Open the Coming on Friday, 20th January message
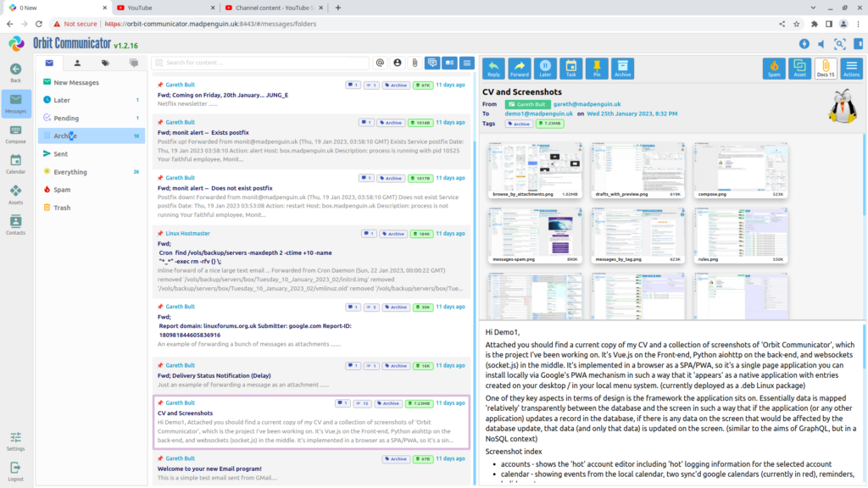 (x=312, y=94)
